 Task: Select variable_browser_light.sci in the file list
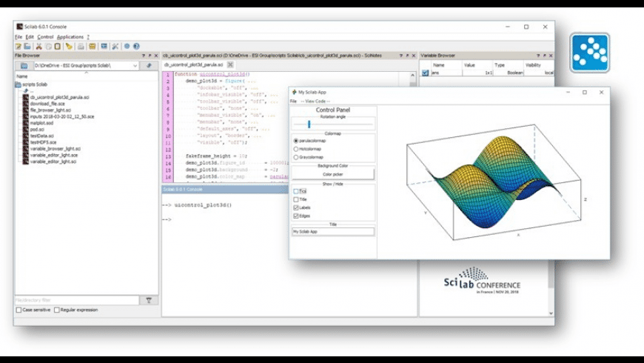(x=55, y=149)
